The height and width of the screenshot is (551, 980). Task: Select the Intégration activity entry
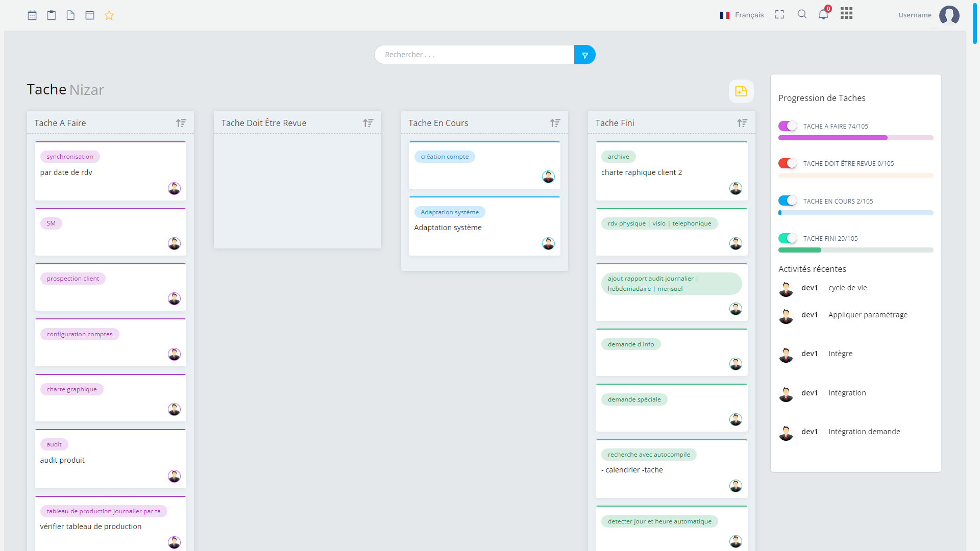(x=847, y=393)
